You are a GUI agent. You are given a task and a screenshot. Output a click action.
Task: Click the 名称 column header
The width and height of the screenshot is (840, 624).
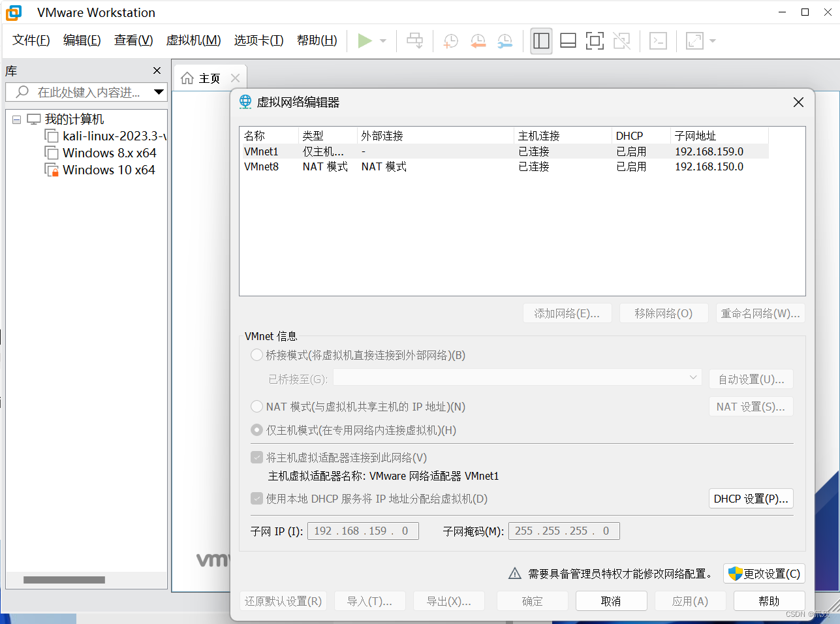pyautogui.click(x=269, y=136)
